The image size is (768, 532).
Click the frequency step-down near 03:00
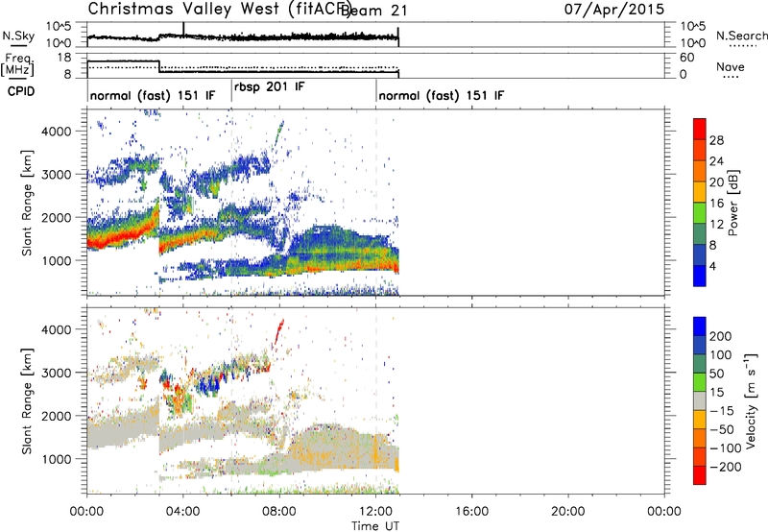(x=159, y=66)
